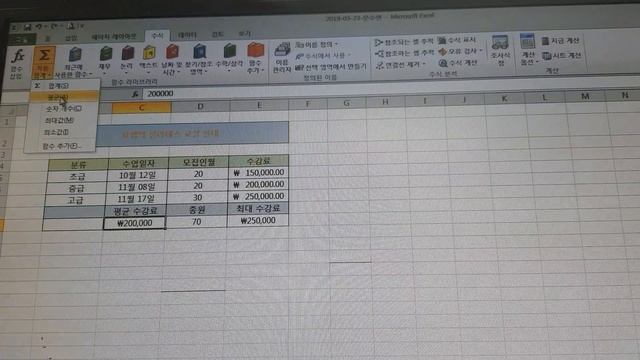The image size is (640, 360).
Task: Click the 평균 수강료 label cell
Action: (x=135, y=211)
